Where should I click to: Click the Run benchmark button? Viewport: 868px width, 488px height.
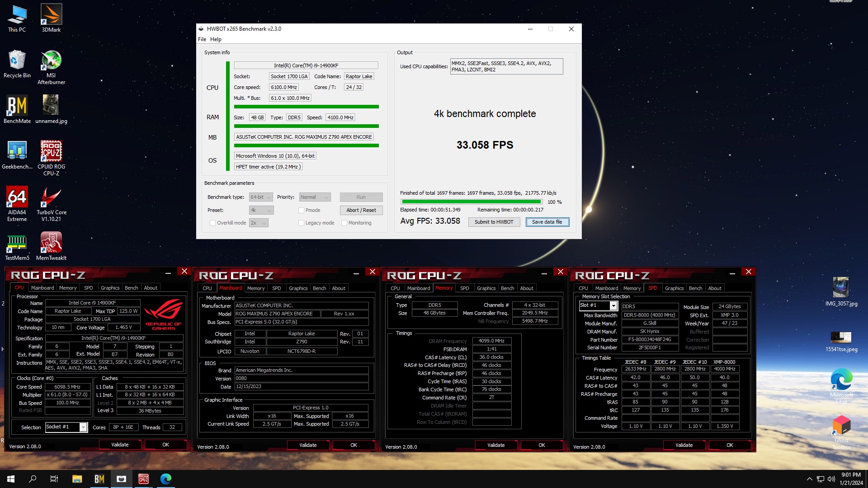[x=361, y=197]
